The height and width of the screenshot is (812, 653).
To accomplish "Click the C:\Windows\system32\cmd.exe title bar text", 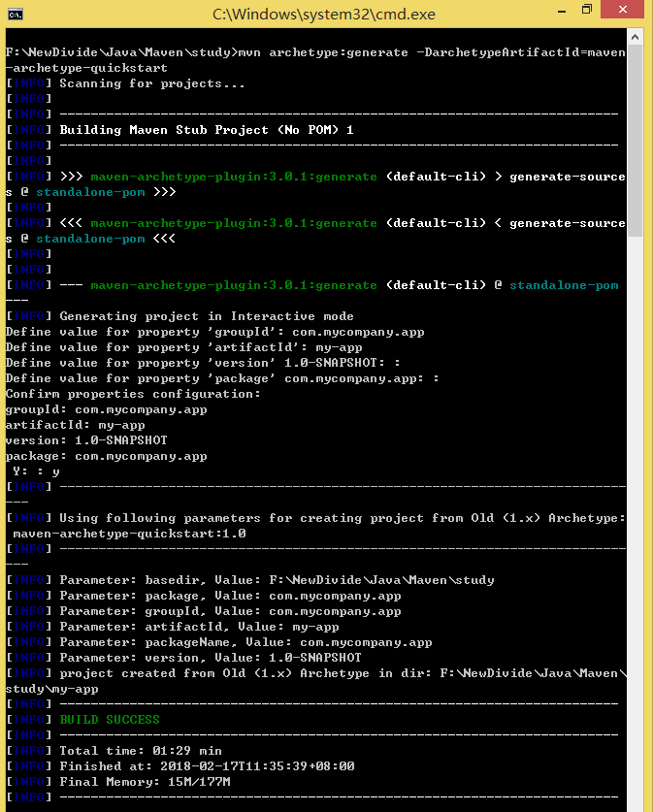I will click(324, 14).
